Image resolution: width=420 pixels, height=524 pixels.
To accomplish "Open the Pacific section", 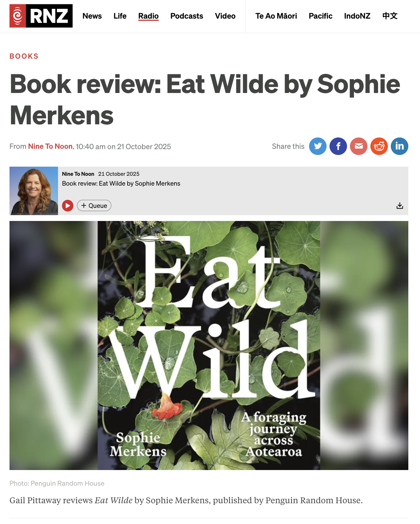I will click(x=320, y=16).
